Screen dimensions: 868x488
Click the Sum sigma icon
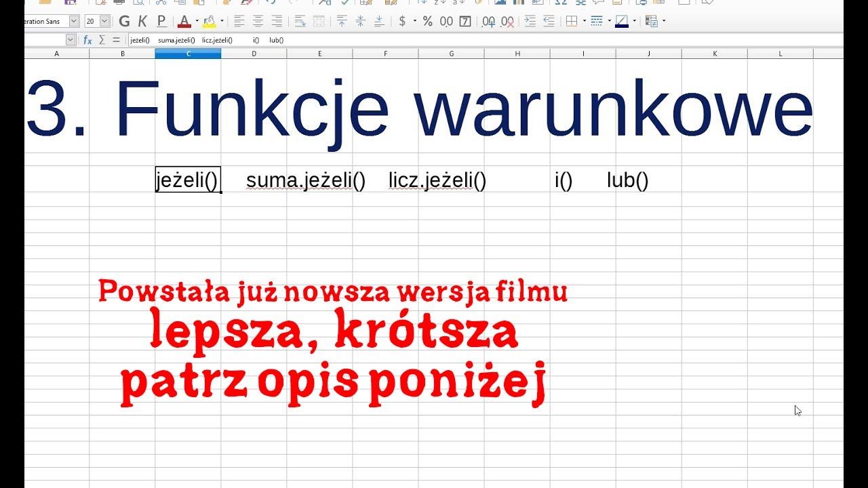click(102, 40)
